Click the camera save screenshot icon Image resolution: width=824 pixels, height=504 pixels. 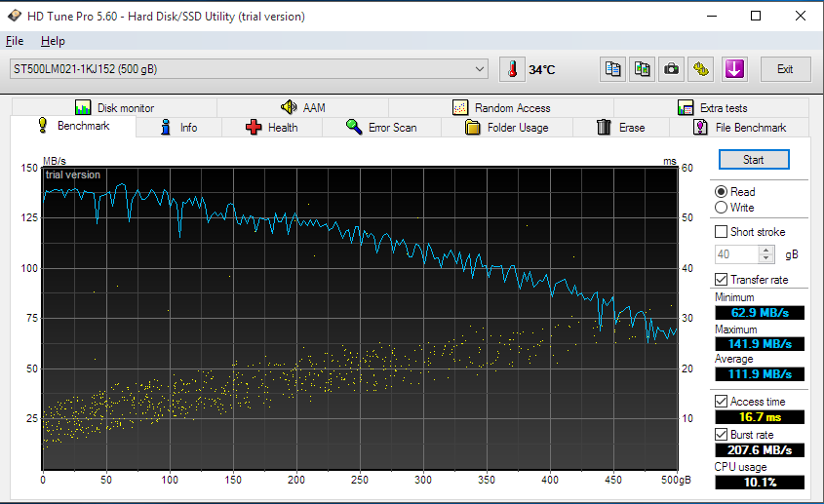pyautogui.click(x=672, y=69)
